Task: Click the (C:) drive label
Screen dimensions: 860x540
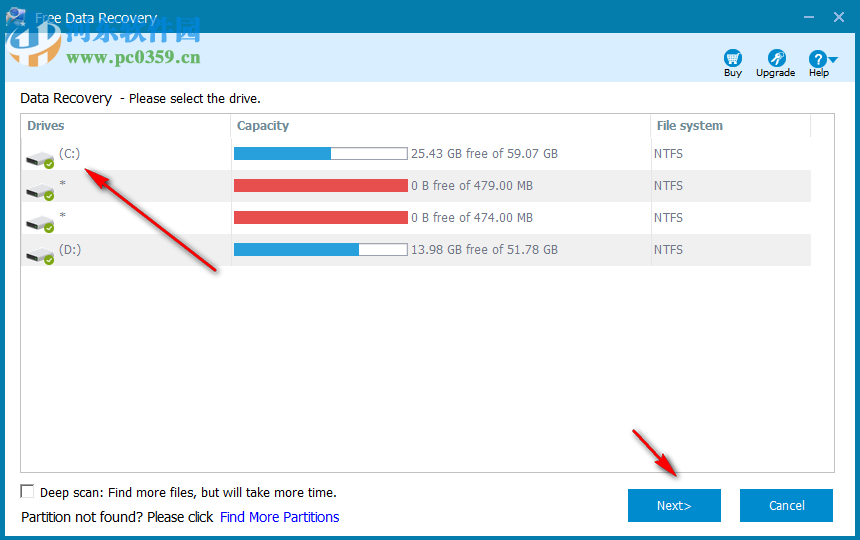Action: click(70, 154)
